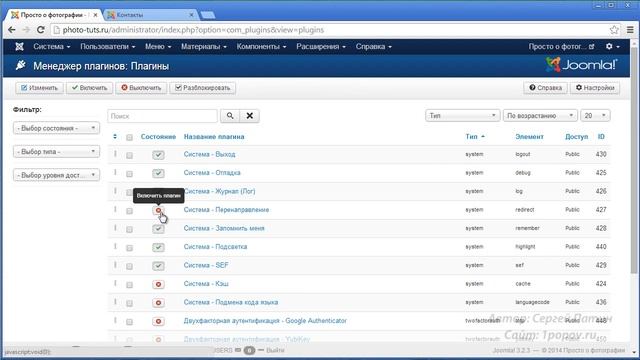The image size is (640, 360).
Task: Disable the Система - SEF status icon
Action: coord(158,266)
